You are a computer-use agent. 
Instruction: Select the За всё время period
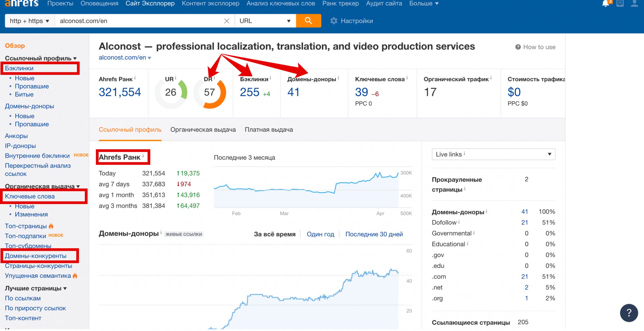pos(275,234)
